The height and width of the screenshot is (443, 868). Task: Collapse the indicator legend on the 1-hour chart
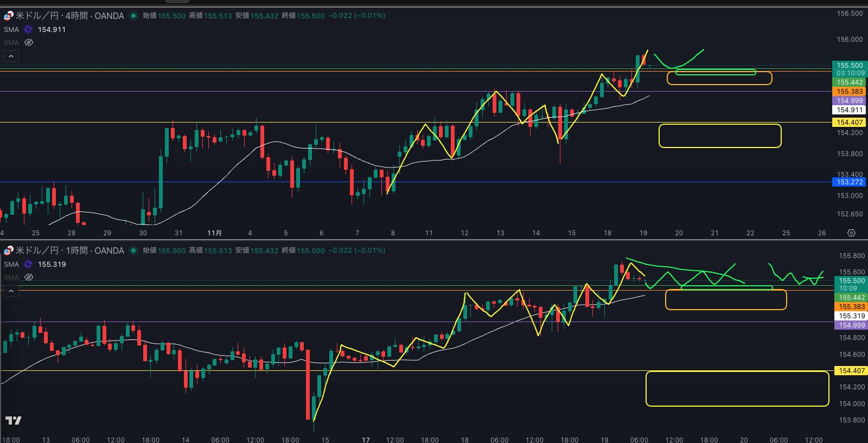pyautogui.click(x=11, y=291)
